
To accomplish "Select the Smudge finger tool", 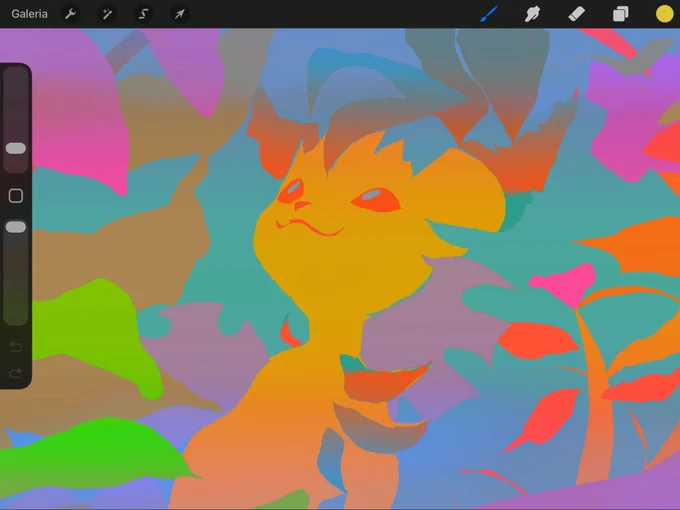I will pyautogui.click(x=533, y=14).
